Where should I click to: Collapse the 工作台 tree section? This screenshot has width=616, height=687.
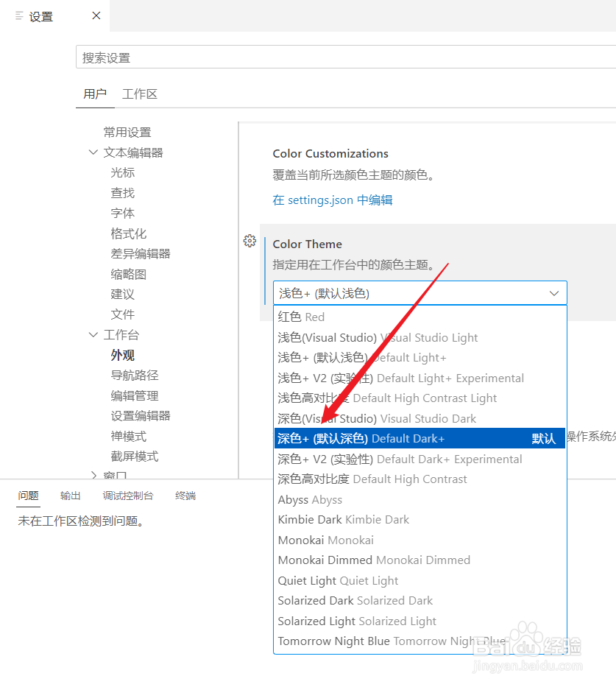pyautogui.click(x=93, y=335)
